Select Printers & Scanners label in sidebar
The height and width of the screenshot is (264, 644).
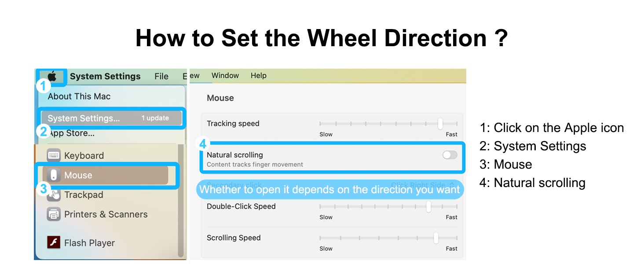coord(106,214)
